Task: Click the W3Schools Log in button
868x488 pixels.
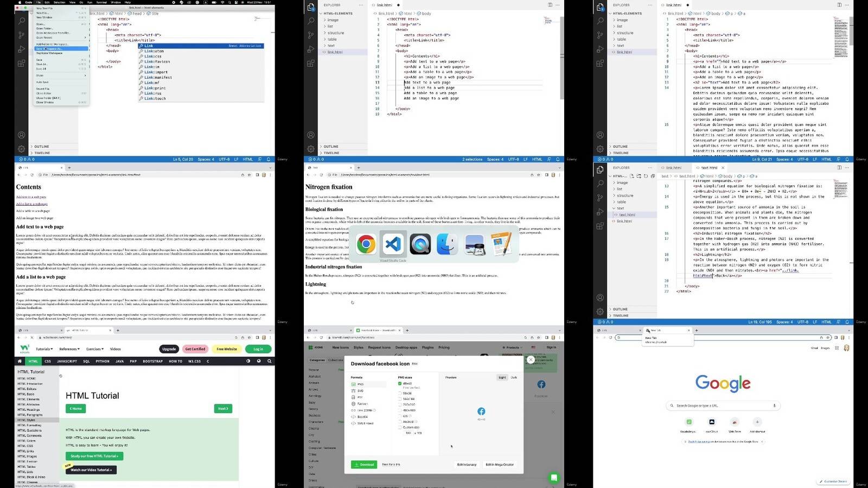Action: [258, 349]
